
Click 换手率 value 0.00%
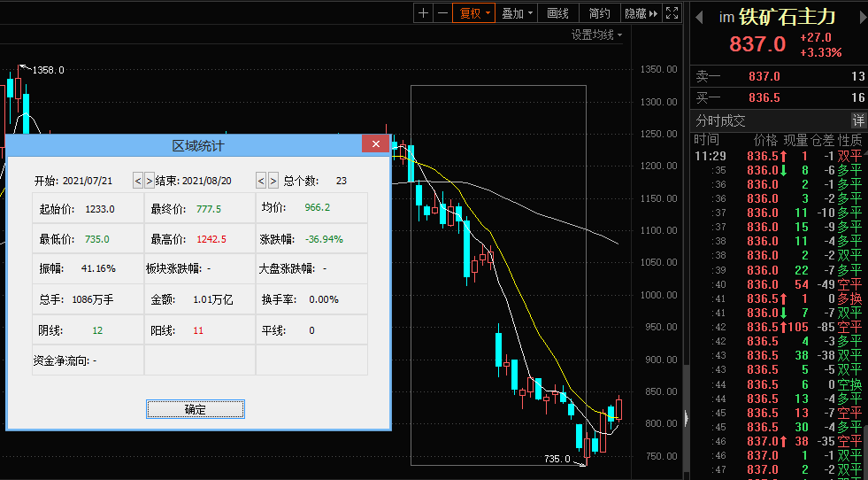click(324, 300)
